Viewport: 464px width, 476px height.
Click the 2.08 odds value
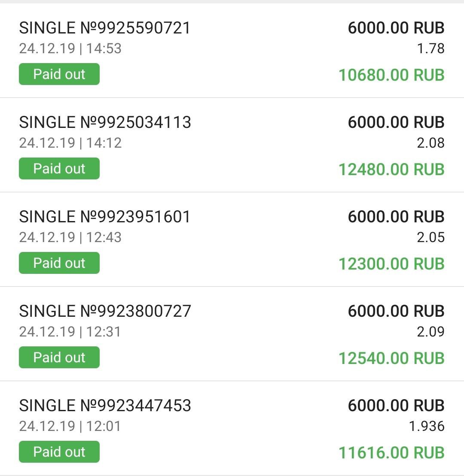tap(430, 143)
